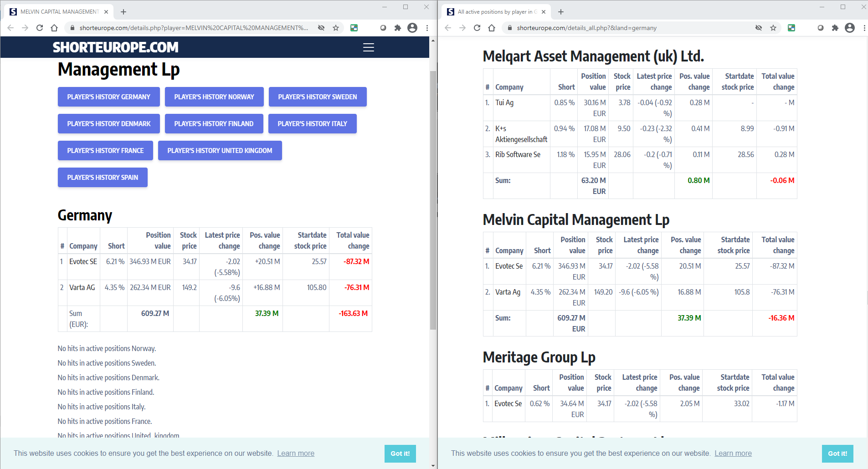Follow Learn more cookie link in left window
The height and width of the screenshot is (469, 868).
tap(296, 453)
